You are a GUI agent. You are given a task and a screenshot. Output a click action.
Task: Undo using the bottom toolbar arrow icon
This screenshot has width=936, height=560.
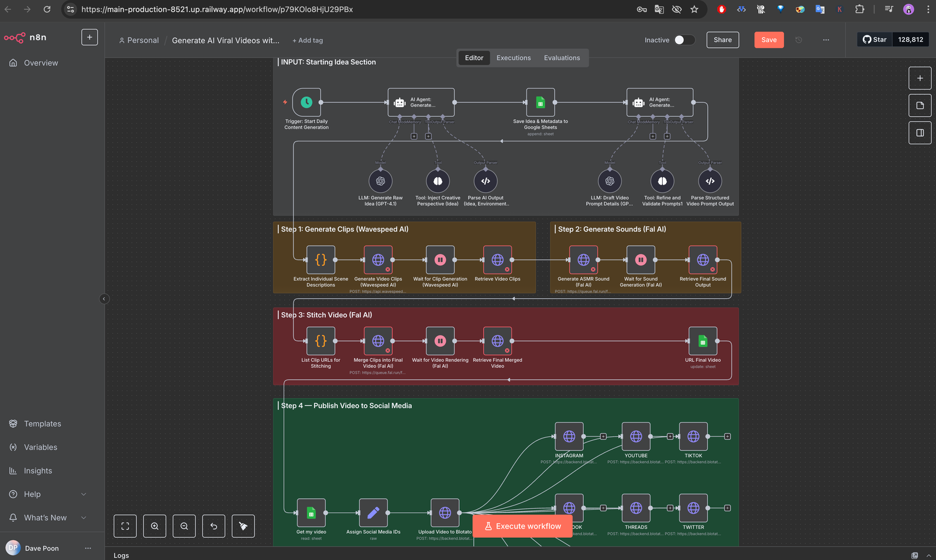pos(214,526)
